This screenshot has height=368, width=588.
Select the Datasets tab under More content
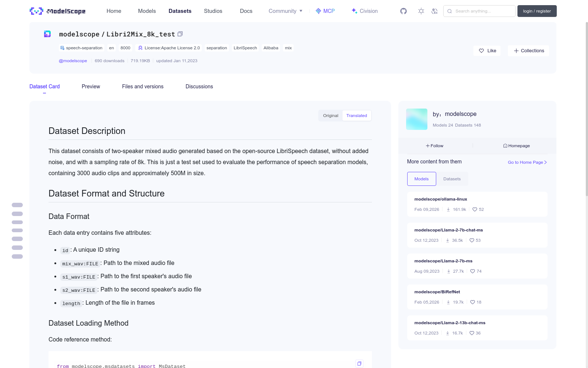(452, 179)
